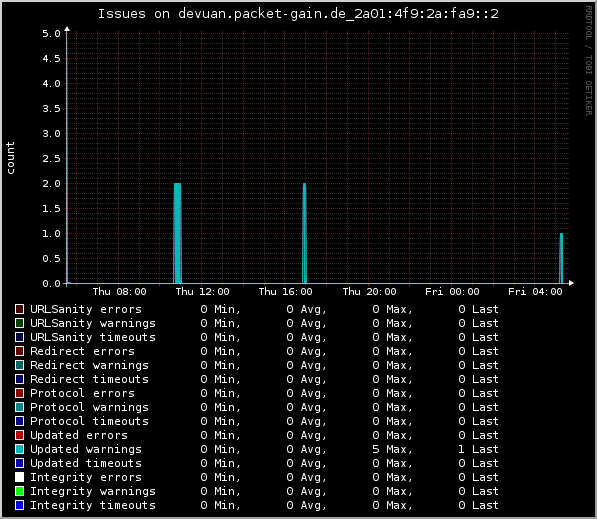Click the Updated errors red swatch
597x519 pixels.
[x=19, y=435]
